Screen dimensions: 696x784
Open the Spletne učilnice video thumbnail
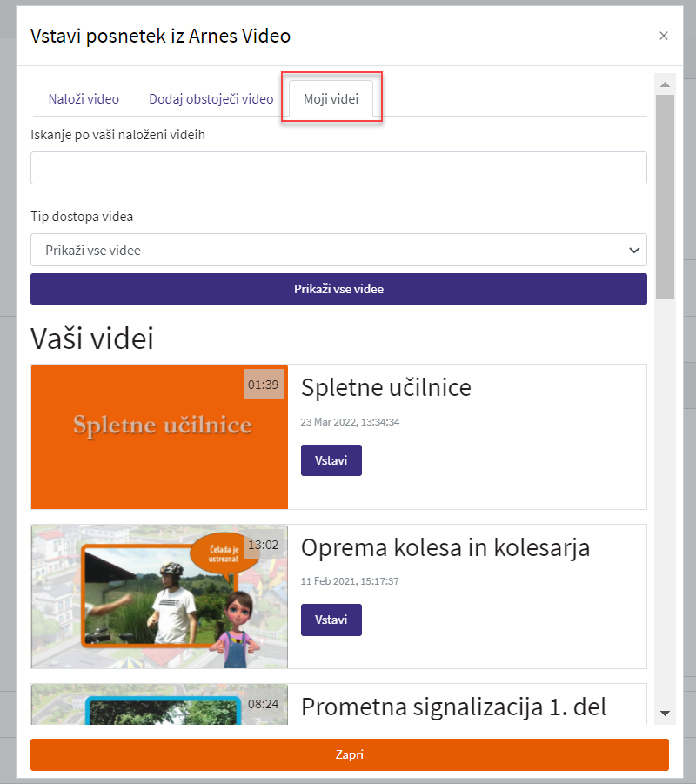coord(159,437)
